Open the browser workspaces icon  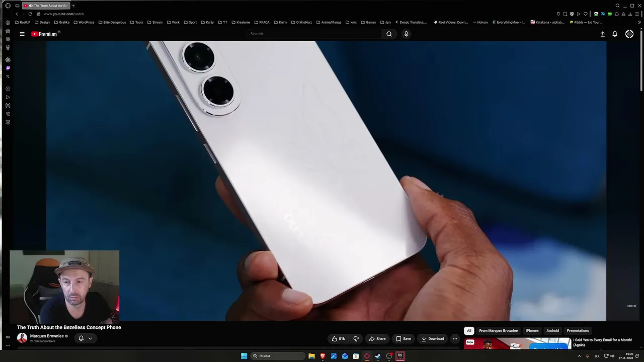coord(17,6)
